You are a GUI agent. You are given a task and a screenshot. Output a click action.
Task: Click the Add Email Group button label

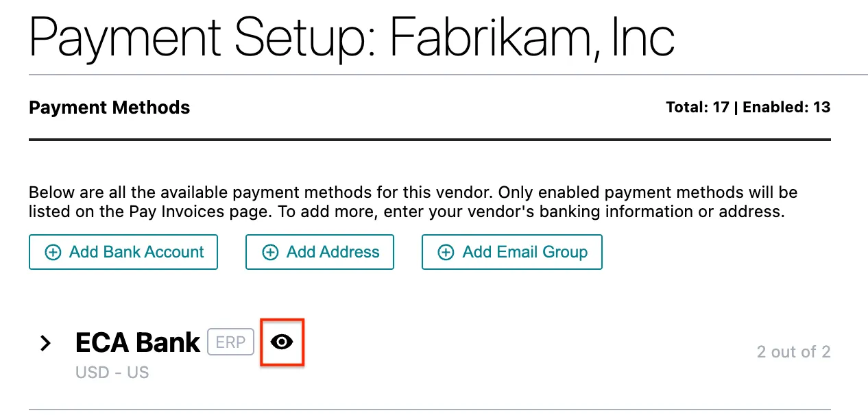(525, 252)
